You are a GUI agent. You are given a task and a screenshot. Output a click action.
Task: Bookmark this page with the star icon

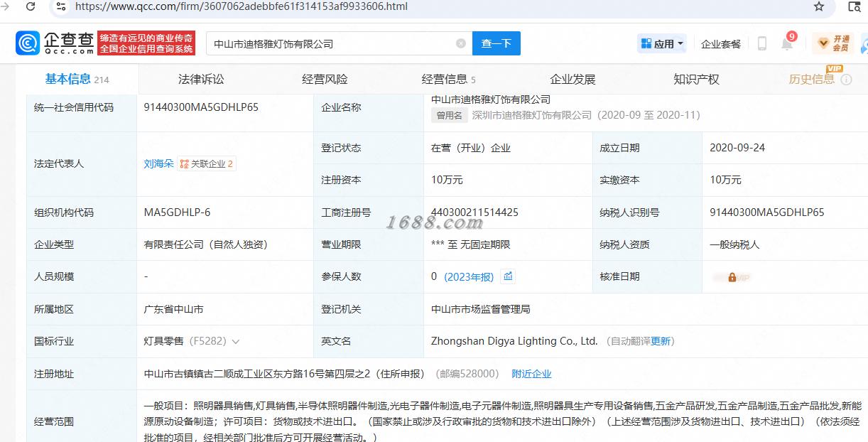[x=819, y=6]
